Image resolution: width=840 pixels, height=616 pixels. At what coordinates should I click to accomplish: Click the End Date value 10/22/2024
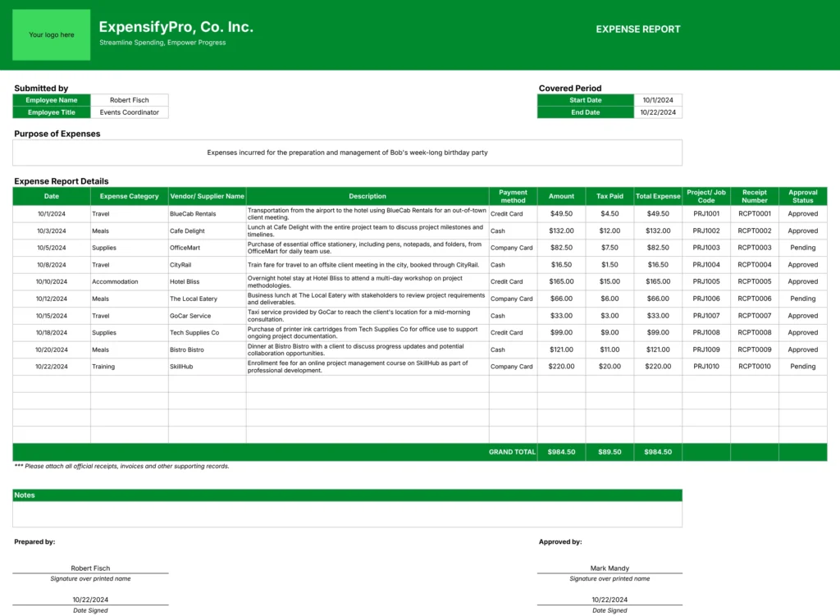659,112
